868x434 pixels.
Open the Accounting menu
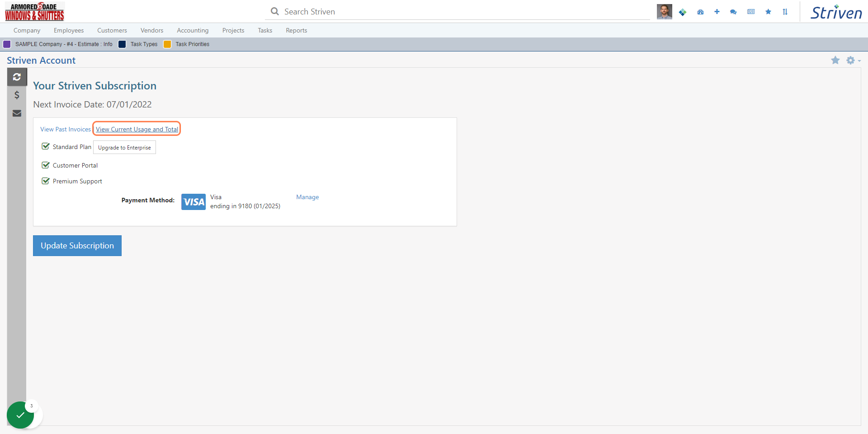pyautogui.click(x=193, y=30)
